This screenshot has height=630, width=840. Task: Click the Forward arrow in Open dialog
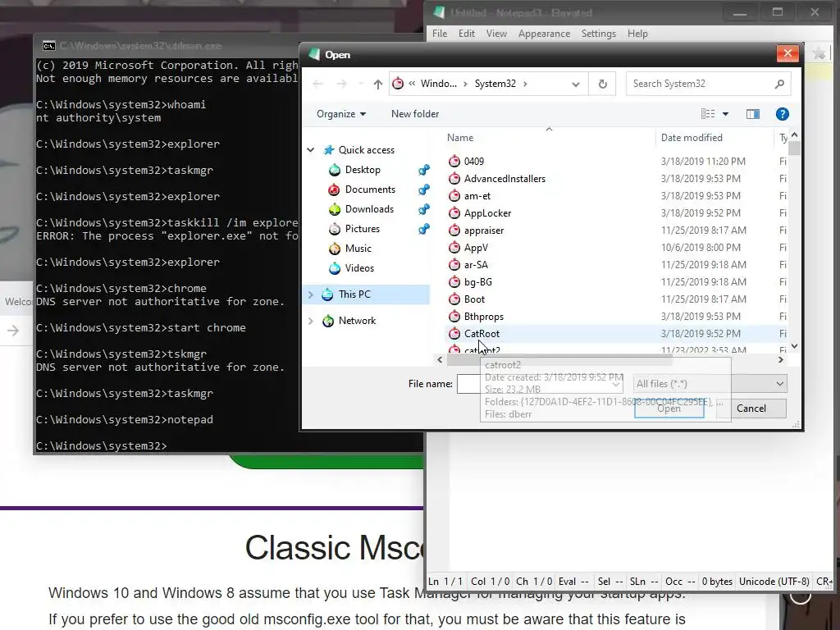coord(342,84)
